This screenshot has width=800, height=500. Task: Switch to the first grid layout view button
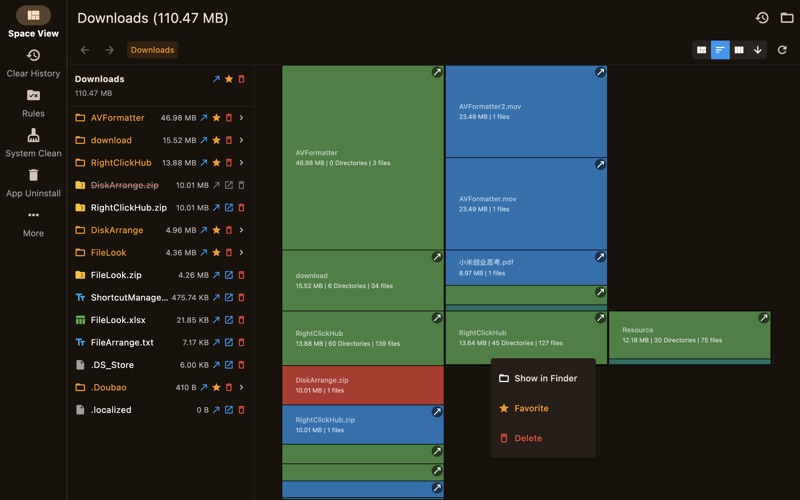click(702, 50)
